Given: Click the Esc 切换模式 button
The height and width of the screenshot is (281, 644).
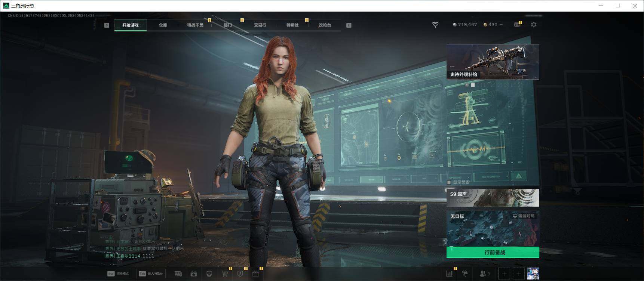Looking at the screenshot, I should [118, 274].
